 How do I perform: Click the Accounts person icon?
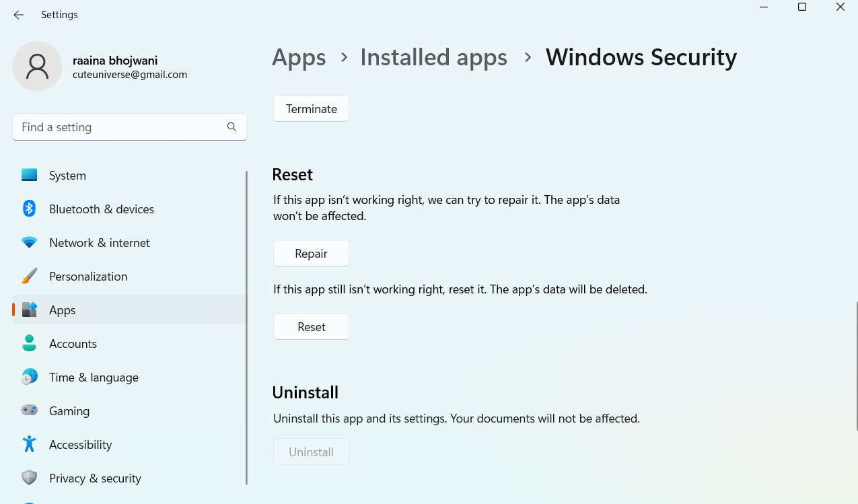29,343
